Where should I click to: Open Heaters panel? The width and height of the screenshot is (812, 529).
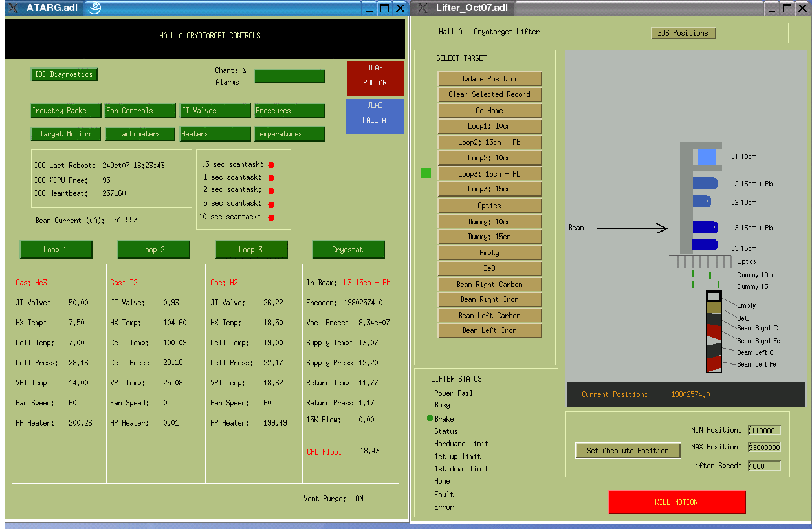(x=215, y=134)
